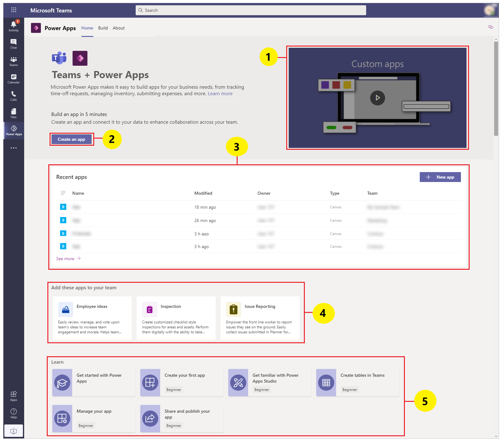
Task: Click the Owner column header
Action: pos(264,193)
